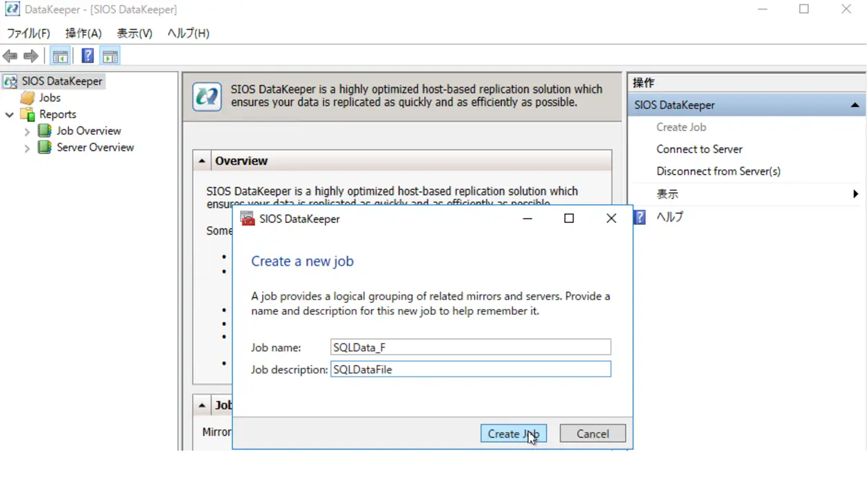Click ヘルプ in the Actions pane
Viewport: 868px width, 481px height.
pos(669,217)
